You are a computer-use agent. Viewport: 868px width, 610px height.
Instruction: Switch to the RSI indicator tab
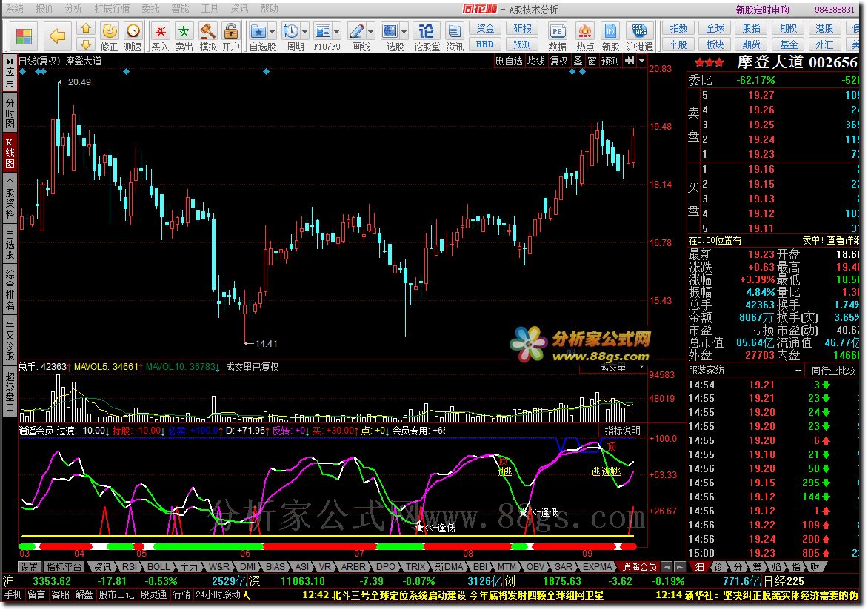(x=130, y=567)
